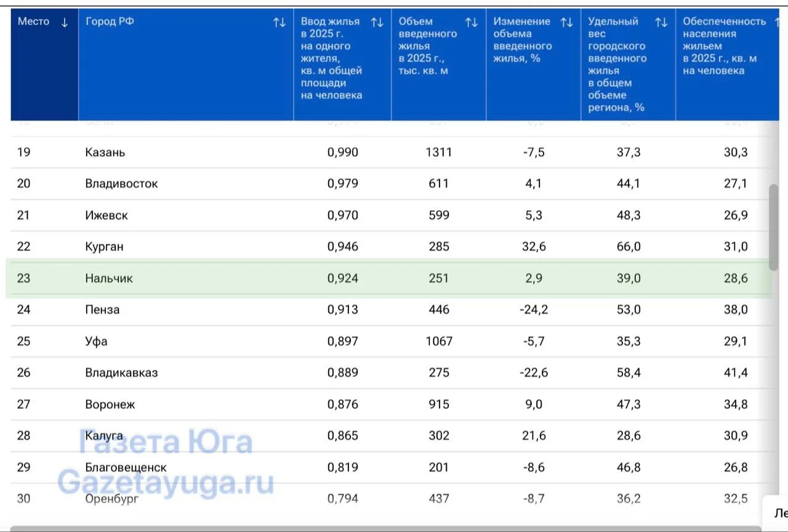Click the vertical scrollbar thumb
Image resolution: width=788 pixels, height=532 pixels.
coord(774,227)
